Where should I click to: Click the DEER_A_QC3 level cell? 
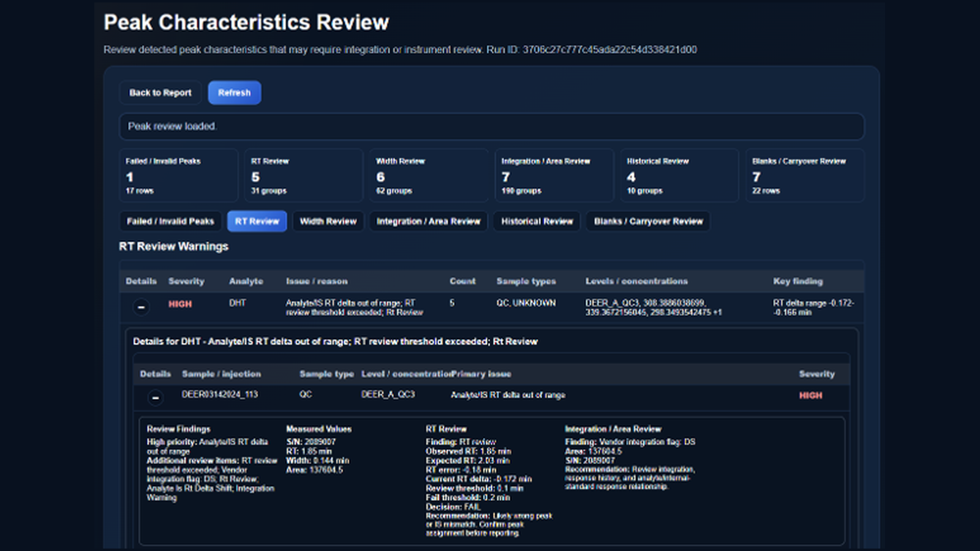tap(388, 394)
